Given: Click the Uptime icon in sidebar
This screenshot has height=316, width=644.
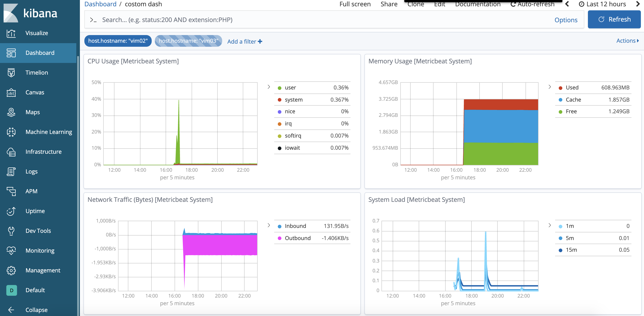Looking at the screenshot, I should tap(11, 210).
